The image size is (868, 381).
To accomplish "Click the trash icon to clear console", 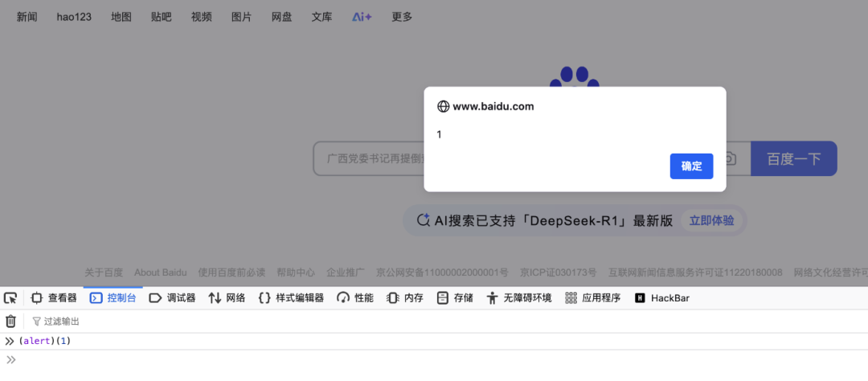I will pos(10,322).
